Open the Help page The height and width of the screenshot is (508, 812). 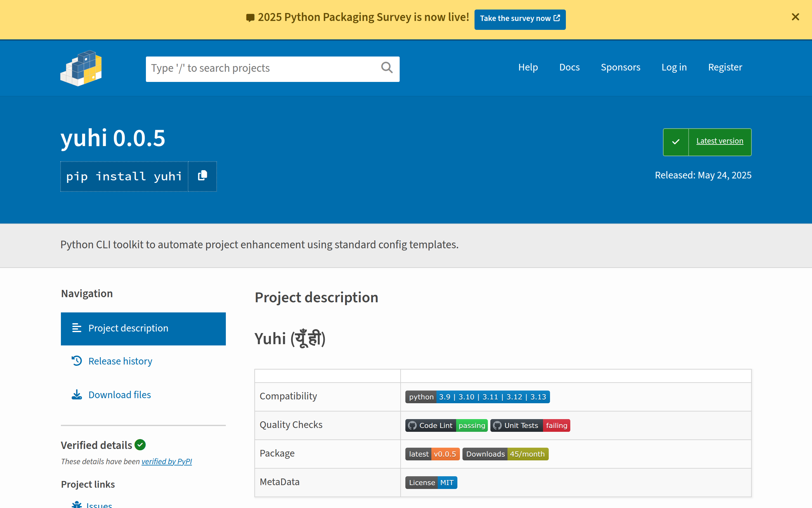(528, 67)
